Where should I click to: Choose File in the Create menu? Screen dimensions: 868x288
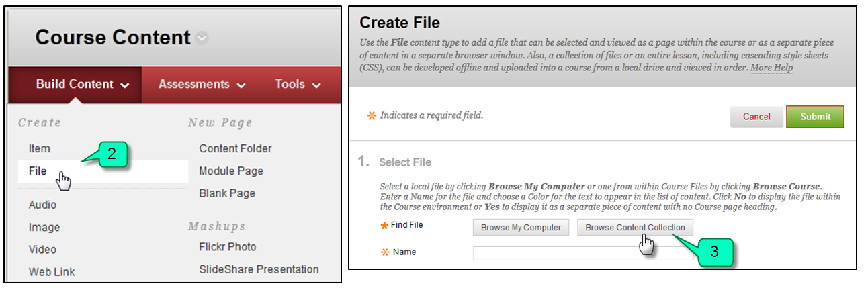point(38,171)
